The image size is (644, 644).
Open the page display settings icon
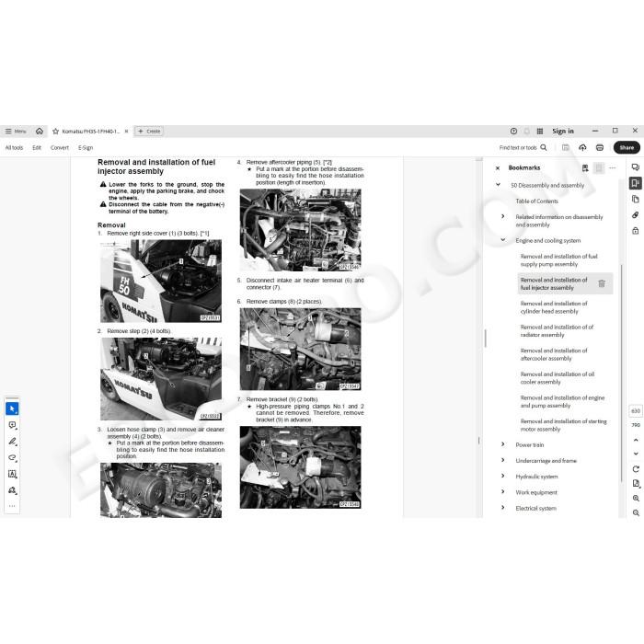[x=636, y=483]
